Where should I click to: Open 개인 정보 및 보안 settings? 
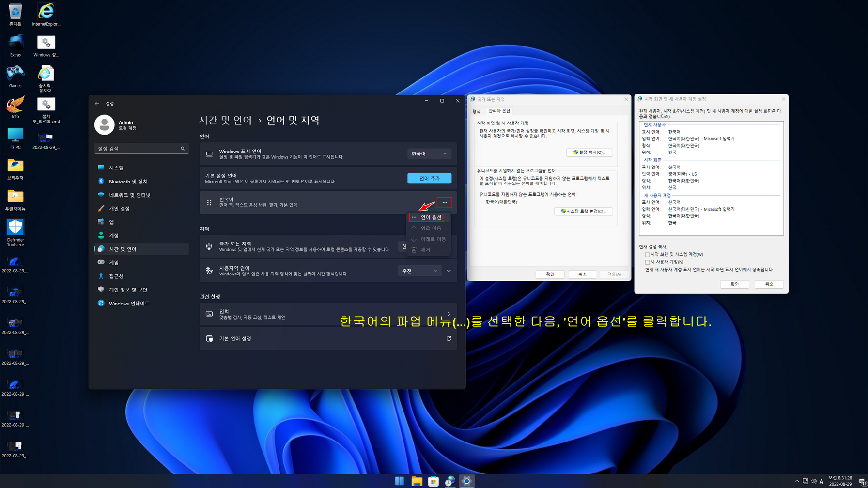click(141, 290)
